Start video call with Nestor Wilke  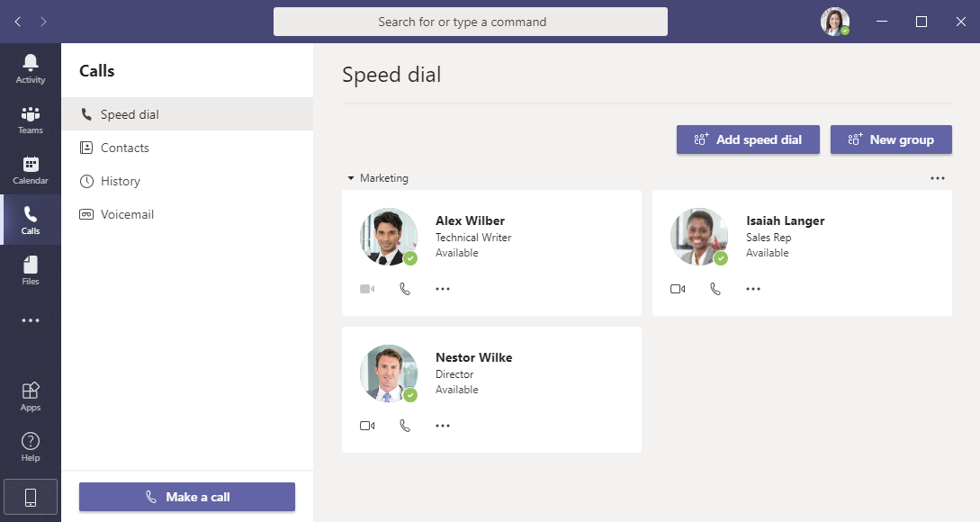pos(367,426)
